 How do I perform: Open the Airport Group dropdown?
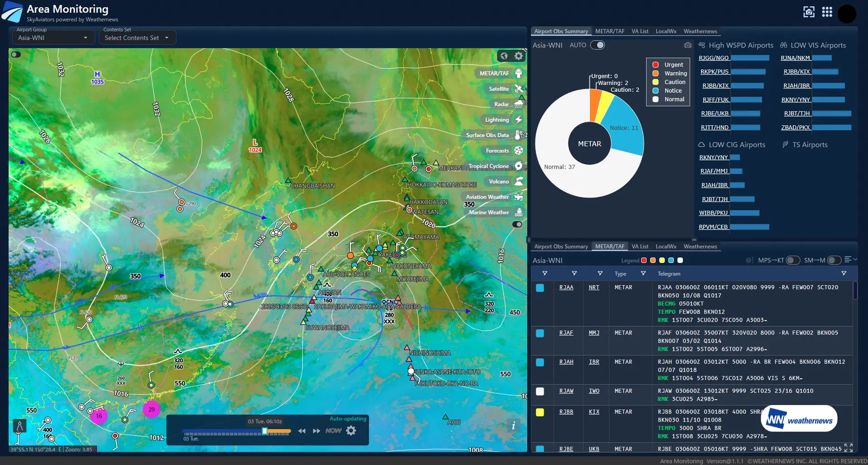[x=52, y=38]
